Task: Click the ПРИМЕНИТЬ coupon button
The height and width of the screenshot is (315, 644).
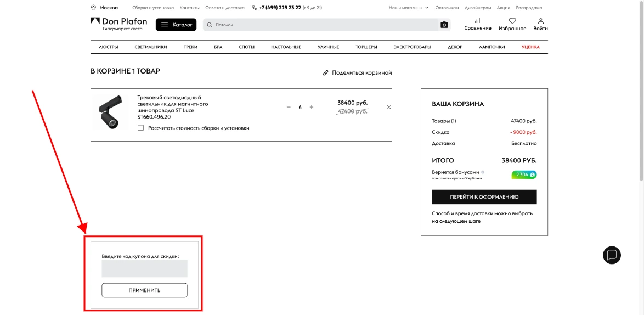Action: coord(145,290)
